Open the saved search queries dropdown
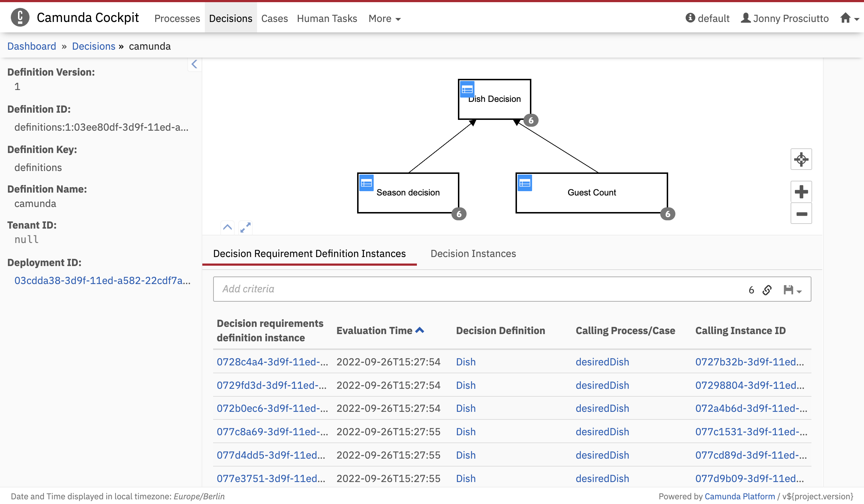Image resolution: width=864 pixels, height=504 pixels. pos(793,290)
